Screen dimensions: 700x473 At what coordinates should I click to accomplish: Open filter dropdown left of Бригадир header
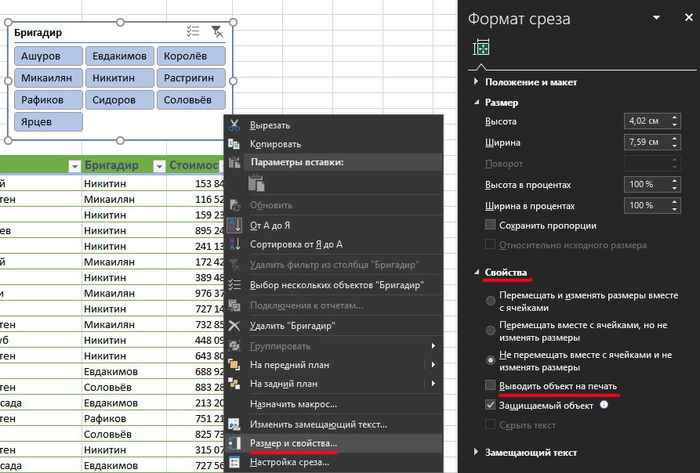point(75,166)
